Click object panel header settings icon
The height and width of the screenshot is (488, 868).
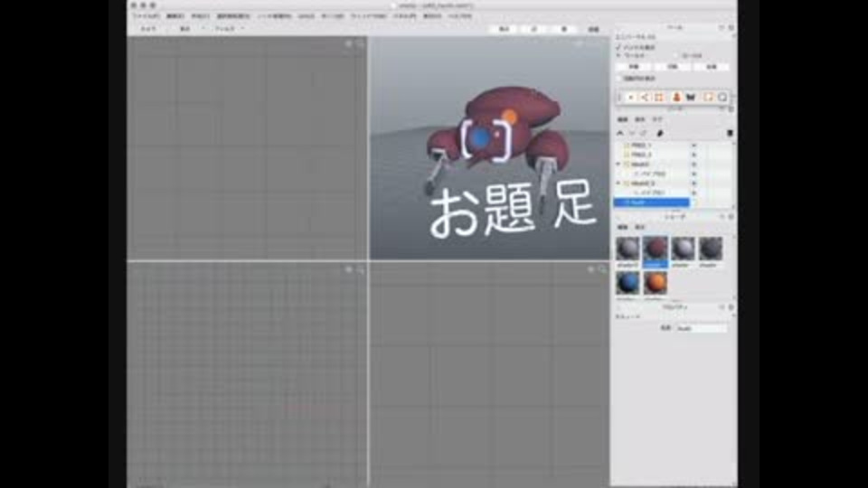click(731, 109)
